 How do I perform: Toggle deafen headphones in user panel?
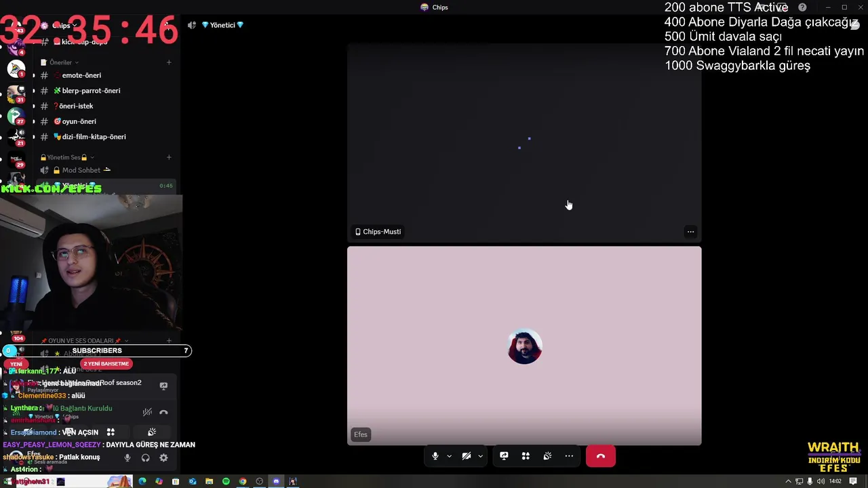145,458
